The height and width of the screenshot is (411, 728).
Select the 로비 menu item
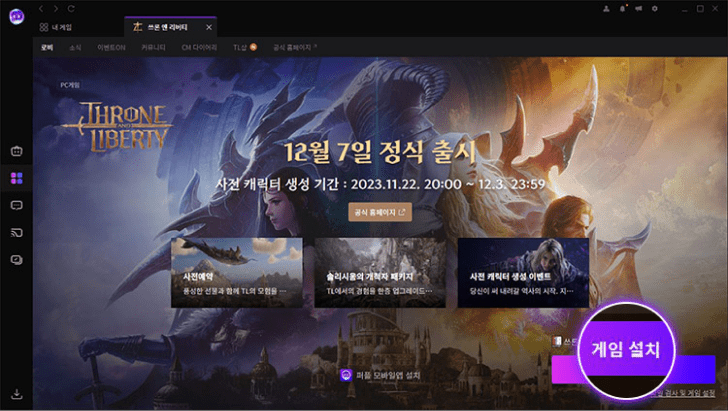[x=47, y=47]
